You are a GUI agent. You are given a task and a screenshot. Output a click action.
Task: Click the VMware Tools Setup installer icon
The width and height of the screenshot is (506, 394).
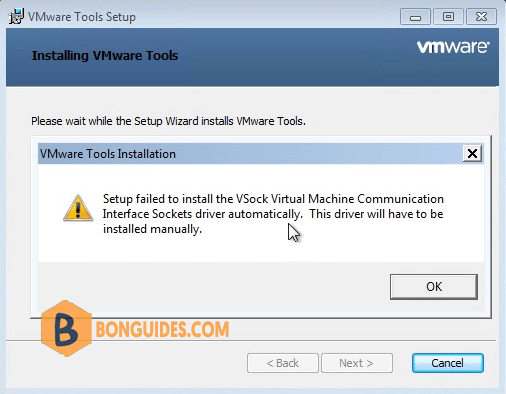click(x=16, y=16)
